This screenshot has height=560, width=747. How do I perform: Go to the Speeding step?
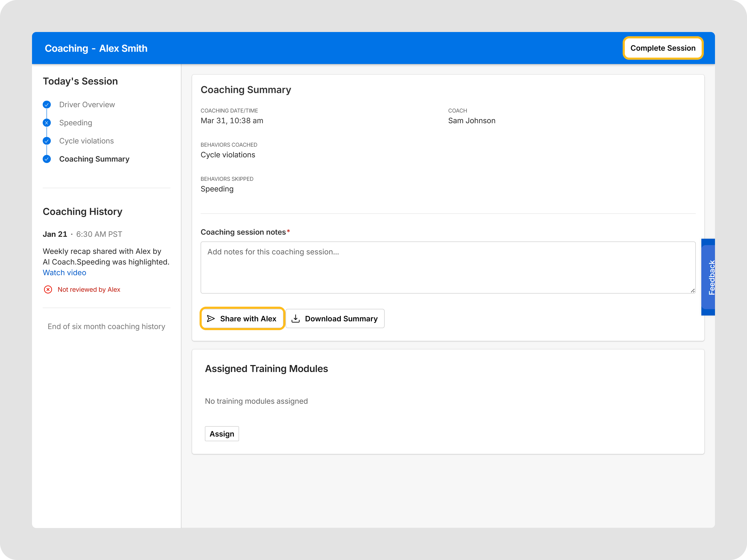(76, 123)
